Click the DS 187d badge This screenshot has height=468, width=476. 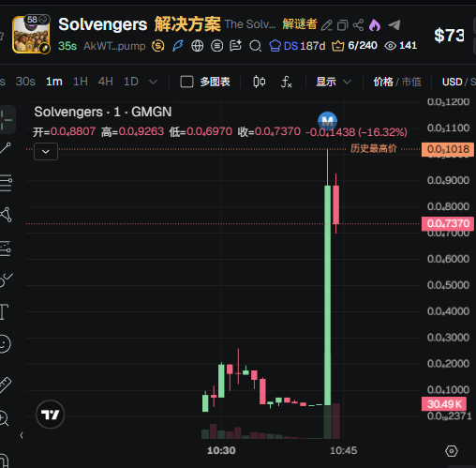(x=297, y=46)
